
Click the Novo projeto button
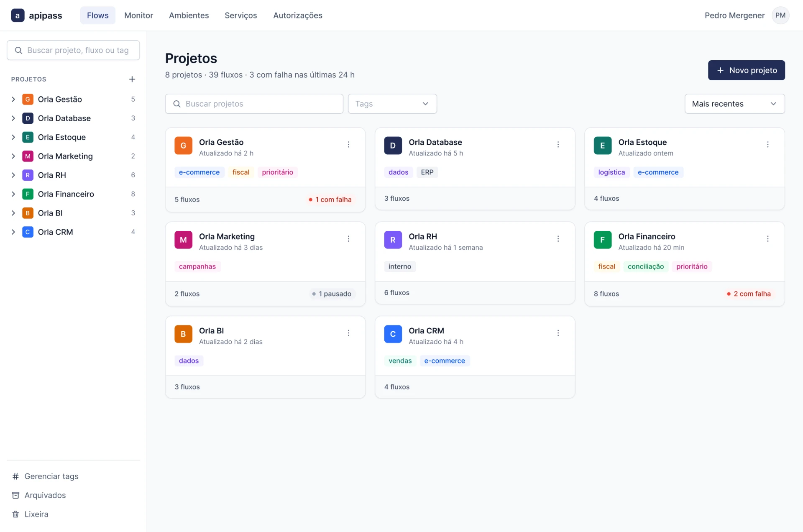(746, 70)
